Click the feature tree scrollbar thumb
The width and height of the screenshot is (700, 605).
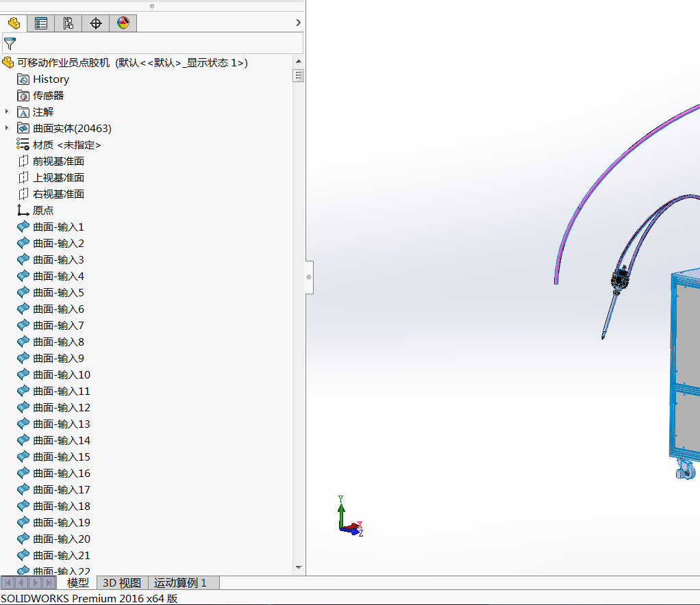(299, 76)
